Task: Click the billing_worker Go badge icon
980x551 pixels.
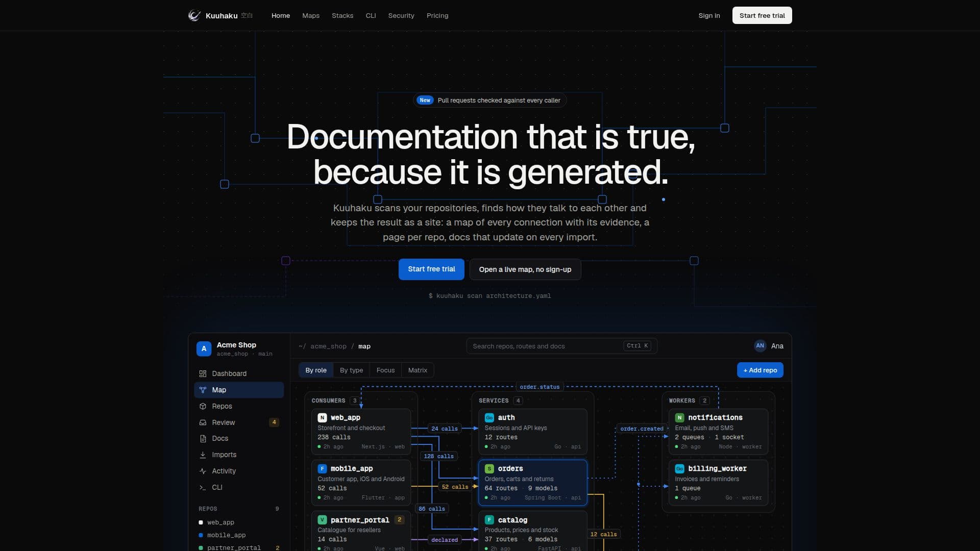Action: tap(679, 468)
